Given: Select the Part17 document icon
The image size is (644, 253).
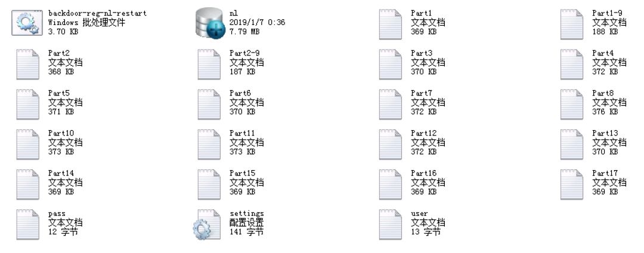Looking at the screenshot, I should (x=572, y=184).
